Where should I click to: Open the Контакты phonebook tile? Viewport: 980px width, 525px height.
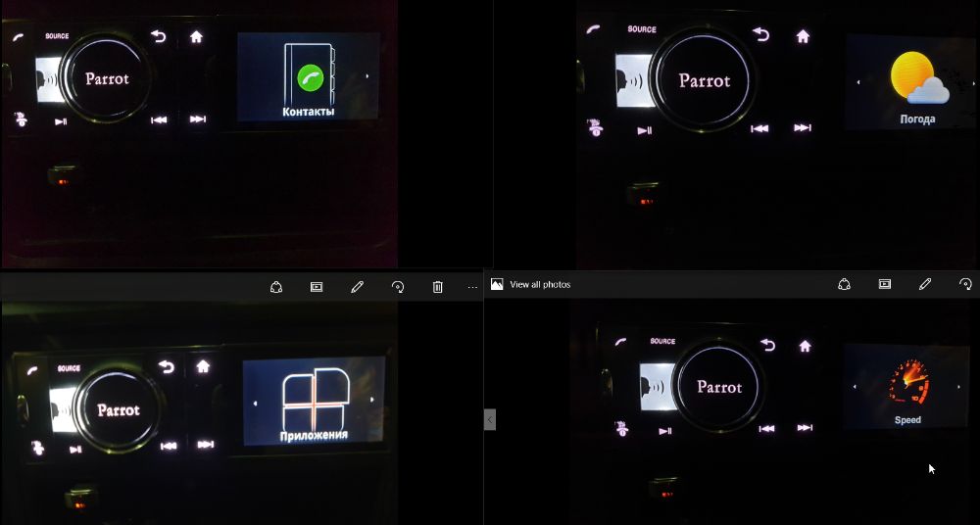tap(309, 76)
